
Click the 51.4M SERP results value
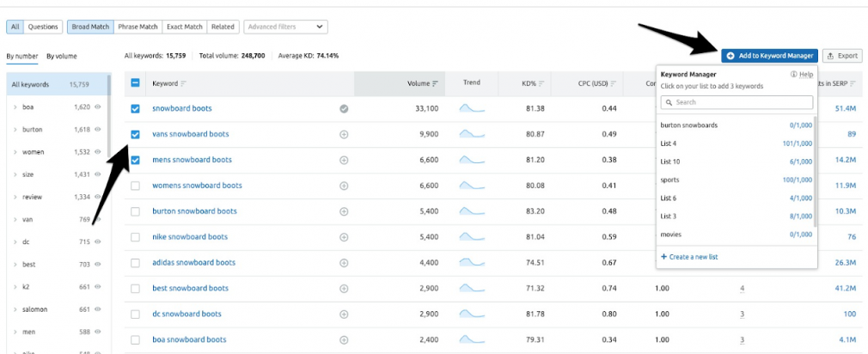pyautogui.click(x=846, y=109)
